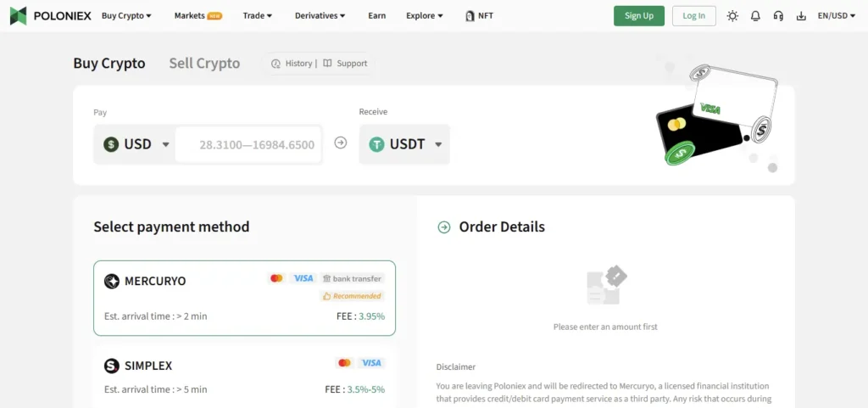868x408 pixels.
Task: Click the Simplex logo icon
Action: pos(112,366)
